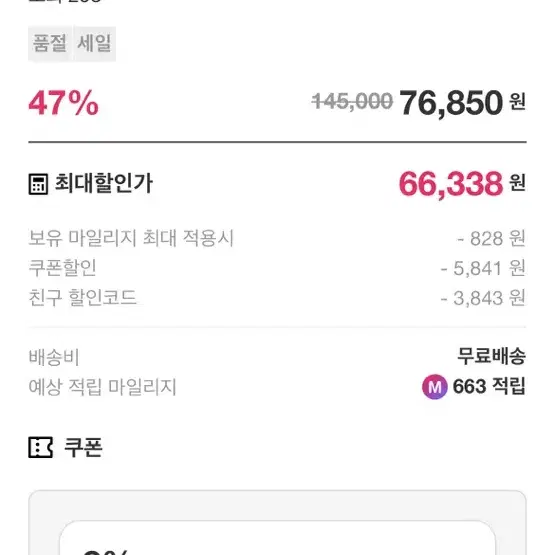
Task: Tap the calculator icon beside 최대할인가
Action: click(x=38, y=184)
